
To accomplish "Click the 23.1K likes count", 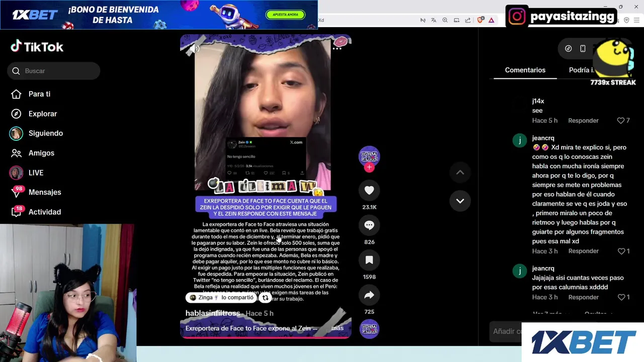I will coord(369,207).
